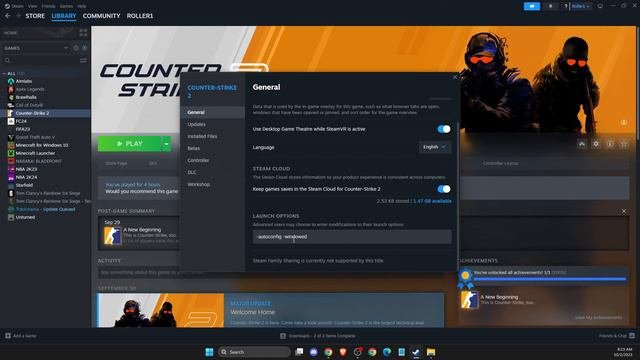The height and width of the screenshot is (360, 640).
Task: Select Minecraft Launcher in the game list
Action: [35, 153]
